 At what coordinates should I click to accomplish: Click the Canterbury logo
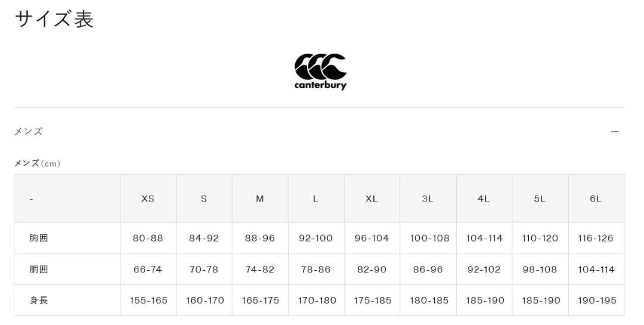pyautogui.click(x=320, y=72)
